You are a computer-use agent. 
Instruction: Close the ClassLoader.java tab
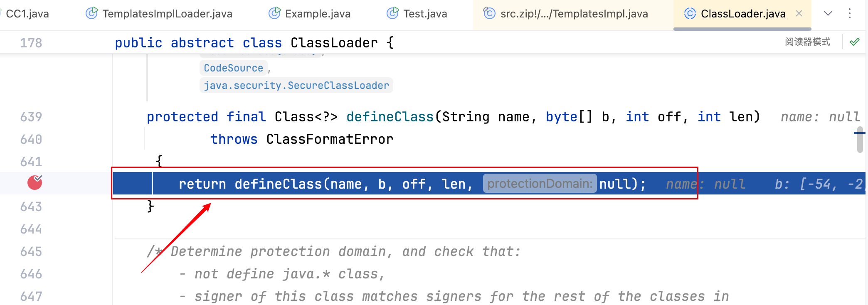[x=799, y=14]
